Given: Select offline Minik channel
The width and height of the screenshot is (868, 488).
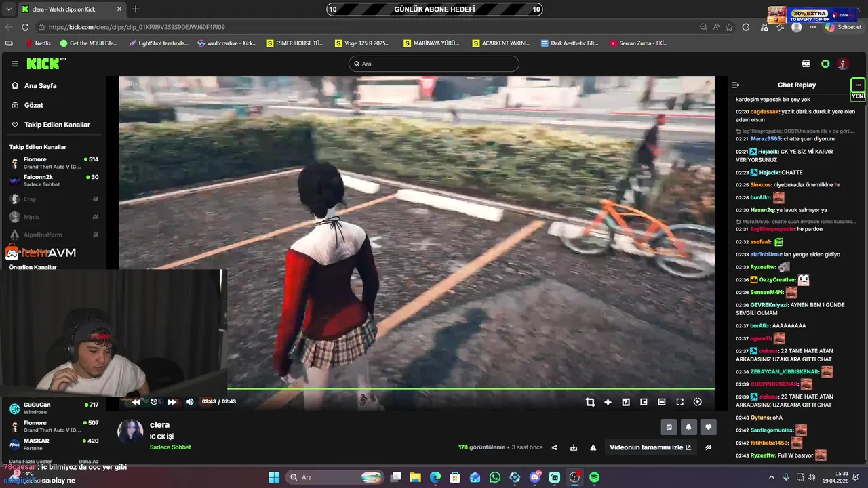Looking at the screenshot, I should point(53,217).
